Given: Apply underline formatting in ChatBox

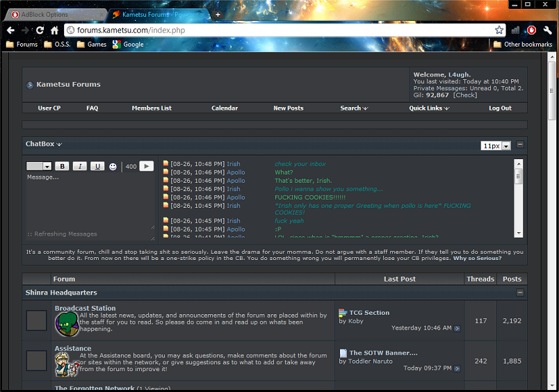Looking at the screenshot, I should 97,166.
